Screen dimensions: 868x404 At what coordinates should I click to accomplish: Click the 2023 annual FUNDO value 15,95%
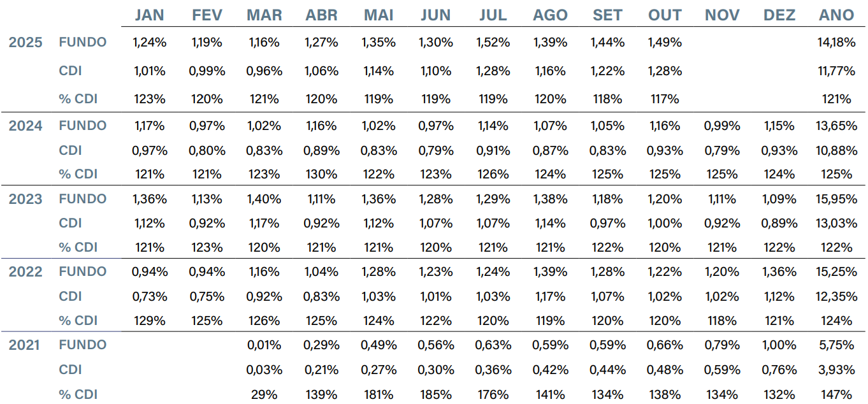click(836, 199)
